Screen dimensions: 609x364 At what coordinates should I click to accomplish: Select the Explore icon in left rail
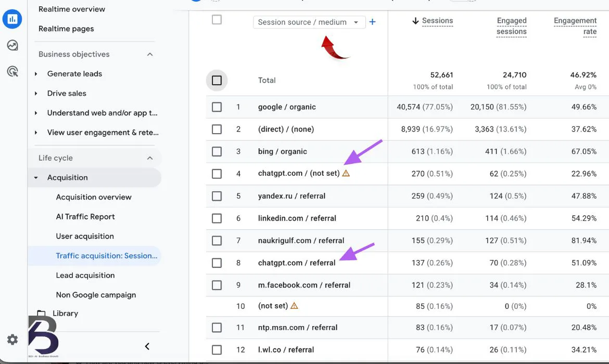coord(11,45)
